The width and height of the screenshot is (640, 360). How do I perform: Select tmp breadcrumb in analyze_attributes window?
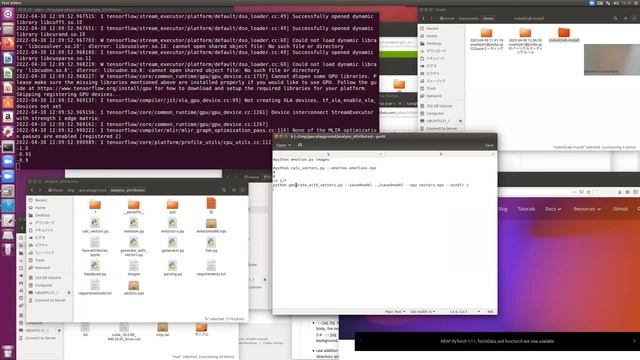point(71,190)
